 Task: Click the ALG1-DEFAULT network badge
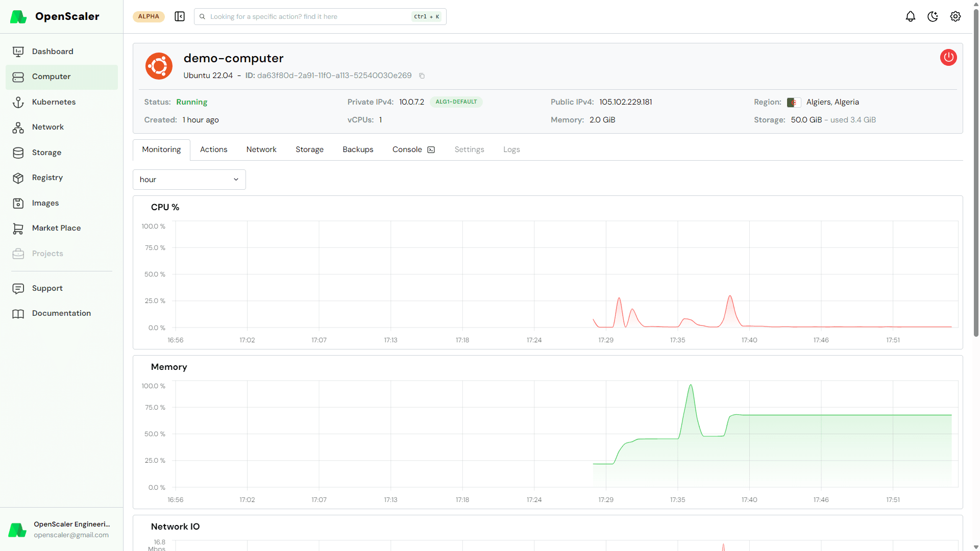(x=456, y=102)
